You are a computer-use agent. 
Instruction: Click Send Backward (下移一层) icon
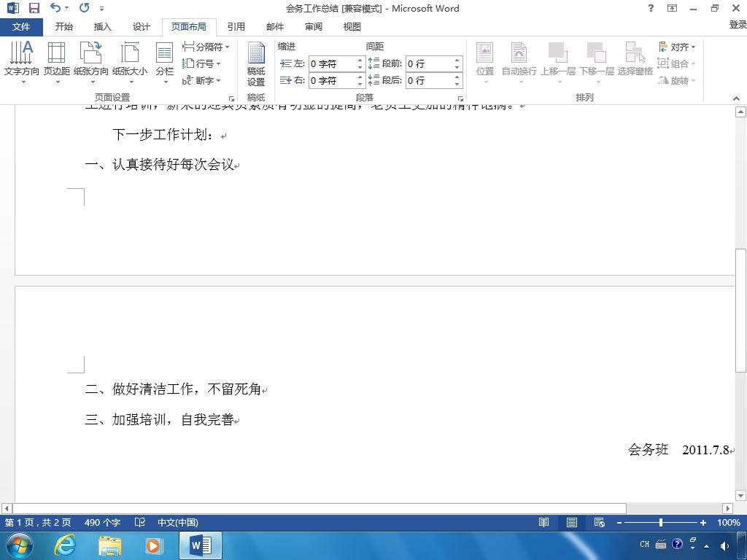coord(597,63)
